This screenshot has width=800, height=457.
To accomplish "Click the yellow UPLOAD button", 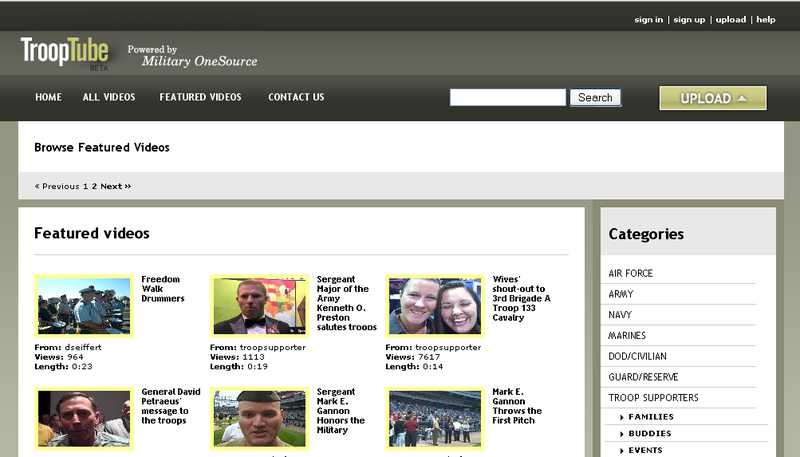I will point(713,98).
